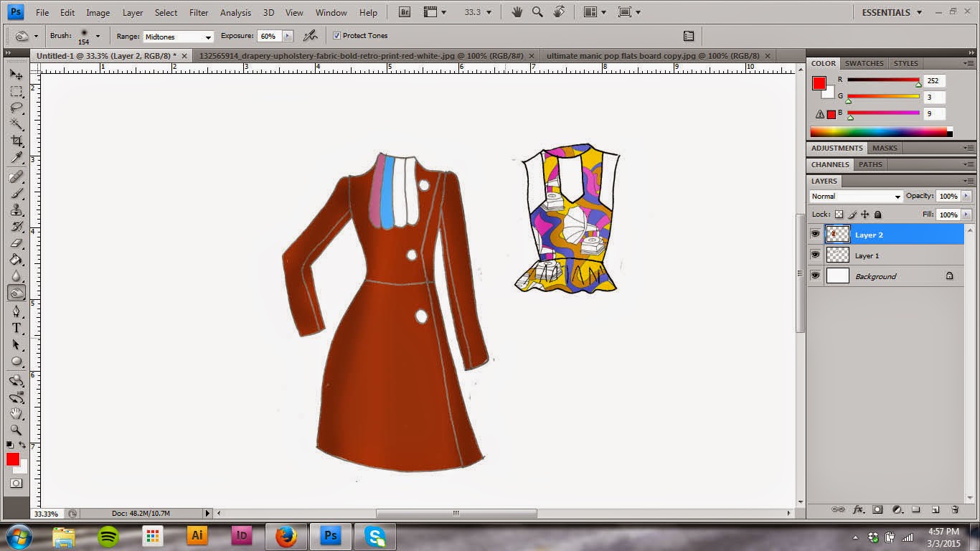This screenshot has width=980, height=551.
Task: Open the Filter menu
Action: pos(199,13)
